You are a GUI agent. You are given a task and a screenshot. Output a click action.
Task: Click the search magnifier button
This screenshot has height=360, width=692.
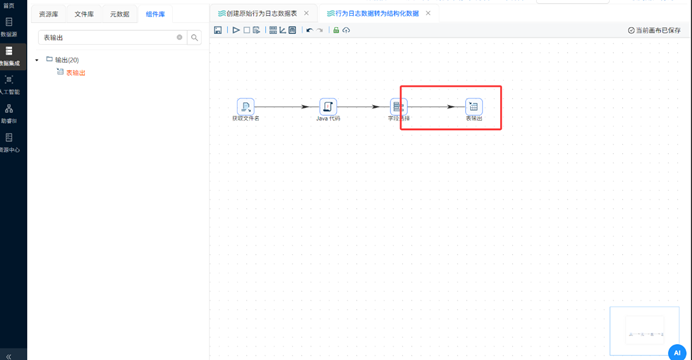click(x=194, y=38)
